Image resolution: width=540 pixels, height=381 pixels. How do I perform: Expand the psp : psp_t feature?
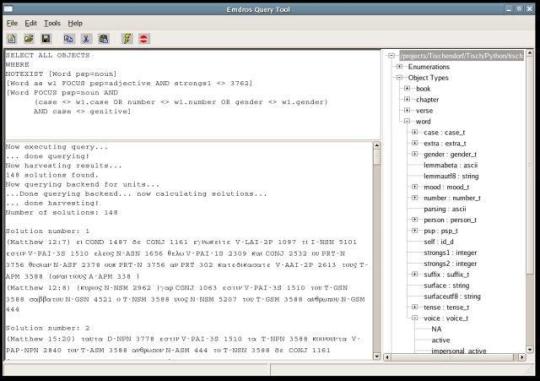[415, 230]
